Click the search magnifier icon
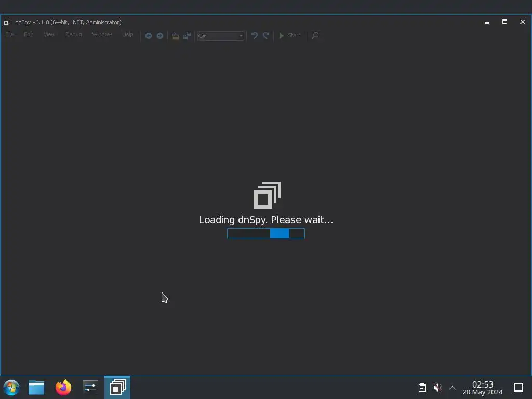532x399 pixels. pos(315,36)
